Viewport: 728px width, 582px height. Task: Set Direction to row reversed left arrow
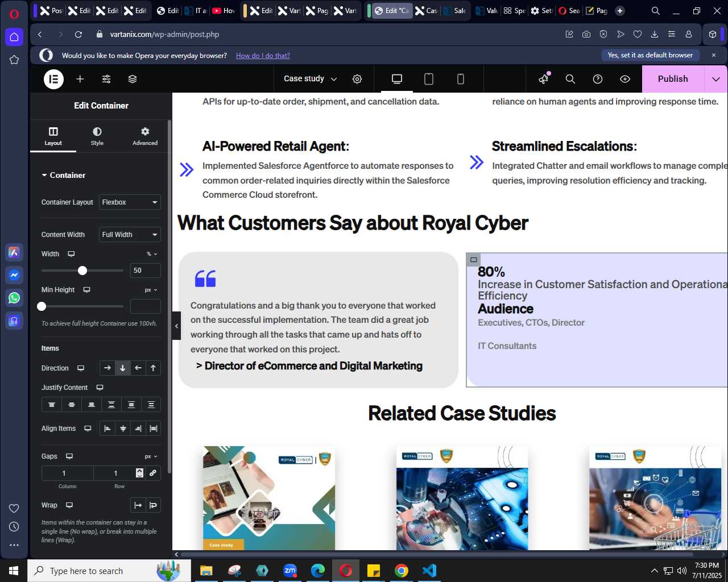138,368
